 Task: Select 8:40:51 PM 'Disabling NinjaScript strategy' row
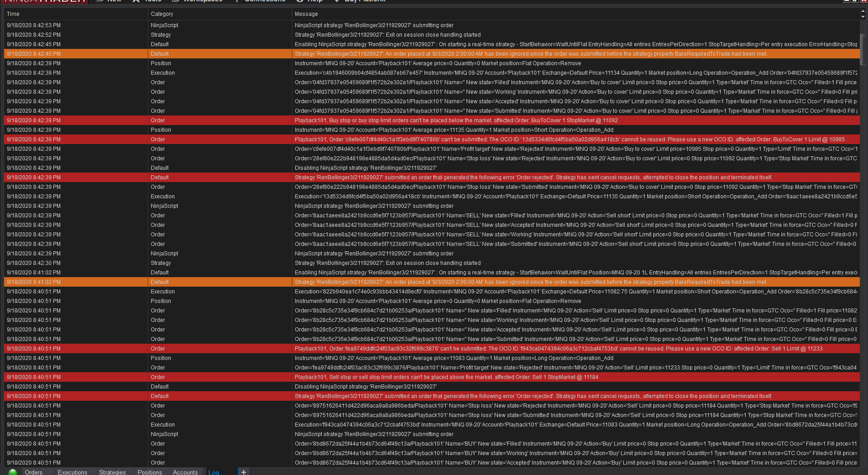tap(432, 387)
